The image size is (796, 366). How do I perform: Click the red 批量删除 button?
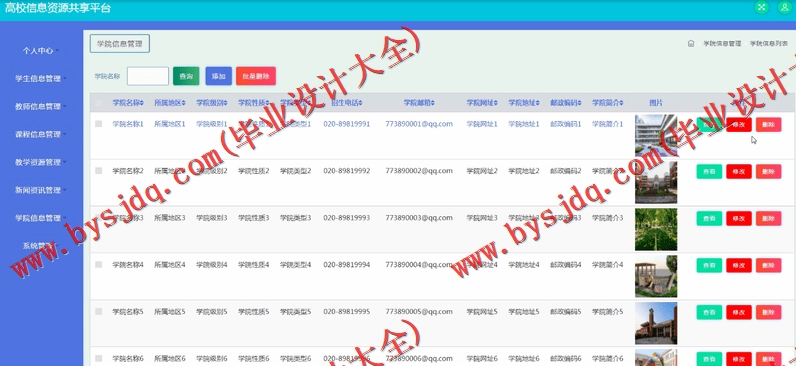(x=256, y=76)
